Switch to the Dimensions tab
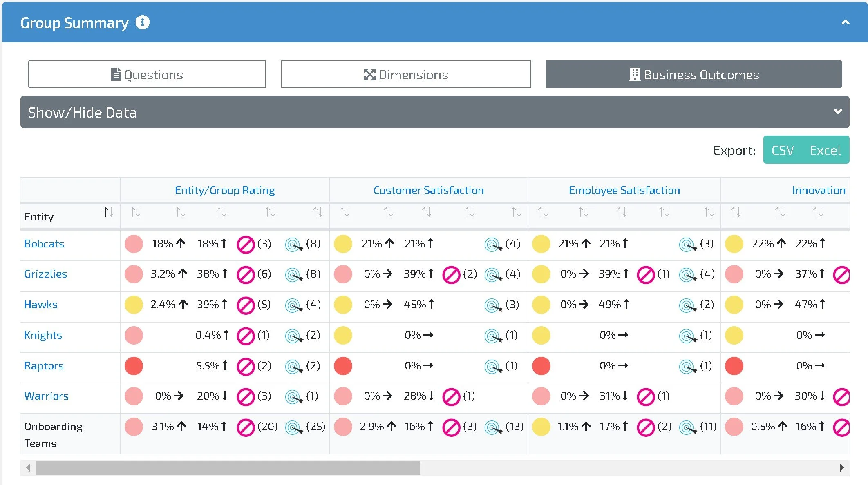 (405, 74)
